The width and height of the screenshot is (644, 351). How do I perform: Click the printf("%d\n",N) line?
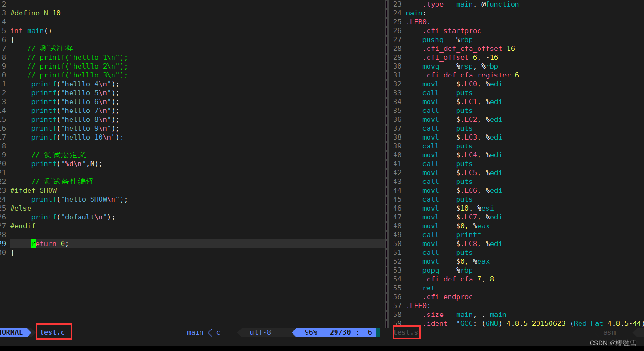(x=67, y=164)
